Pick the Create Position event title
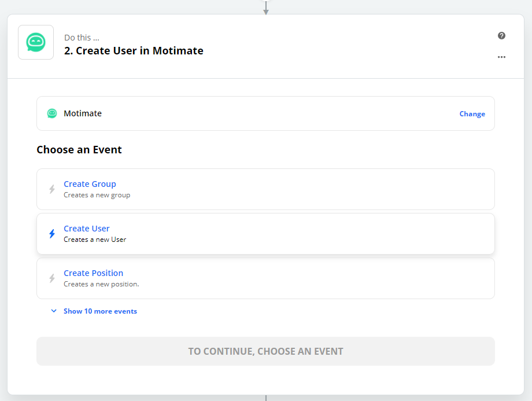 coord(93,273)
